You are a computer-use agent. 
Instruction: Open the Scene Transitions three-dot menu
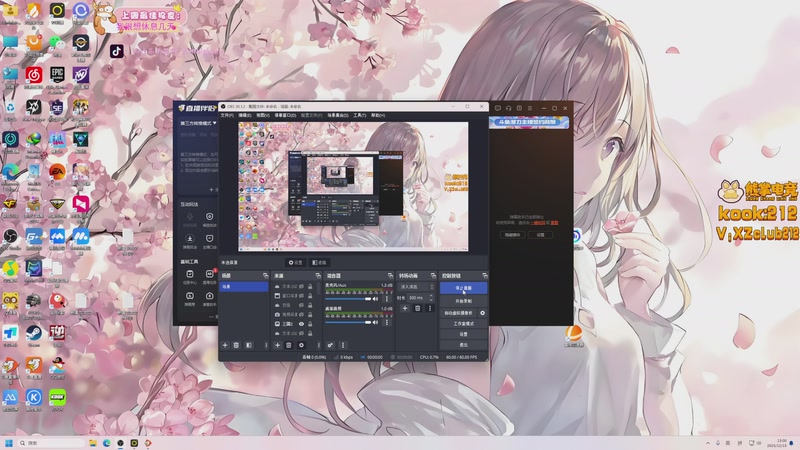click(430, 308)
